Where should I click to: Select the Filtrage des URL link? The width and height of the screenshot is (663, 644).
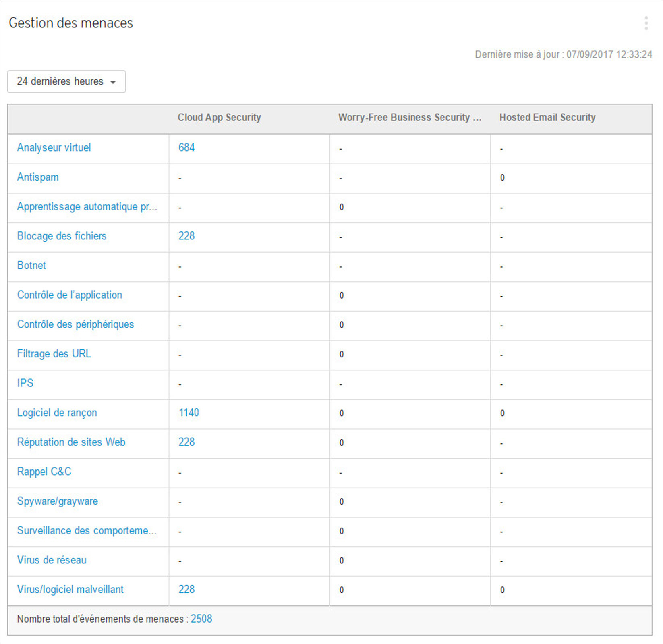pyautogui.click(x=54, y=353)
